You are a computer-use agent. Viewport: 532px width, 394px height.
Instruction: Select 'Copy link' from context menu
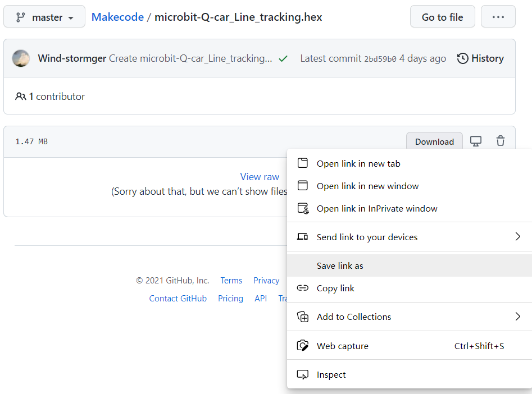click(x=410, y=288)
